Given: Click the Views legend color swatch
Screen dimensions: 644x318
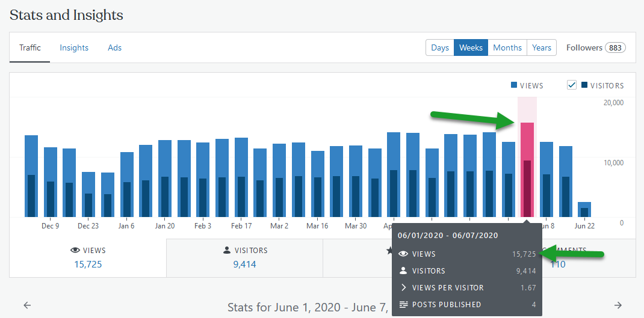Looking at the screenshot, I should [x=514, y=85].
